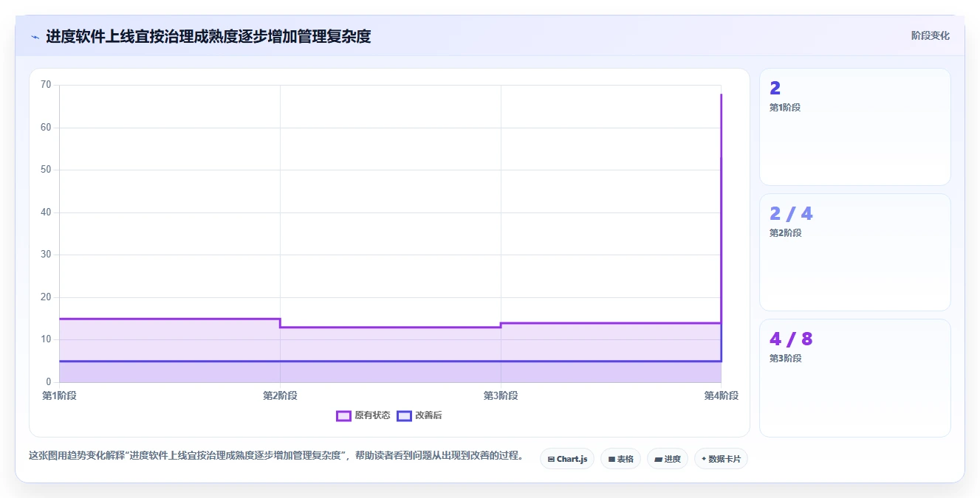Image resolution: width=980 pixels, height=498 pixels.
Task: Click the 阶段变化 label in header
Action: [930, 35]
